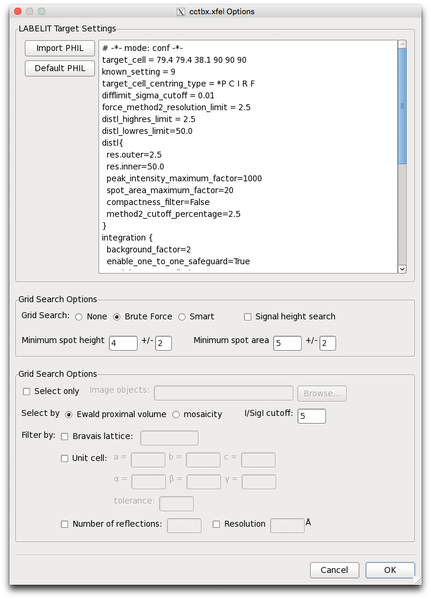The image size is (431, 599).
Task: Click the unit cell c = field
Action: coord(258,460)
